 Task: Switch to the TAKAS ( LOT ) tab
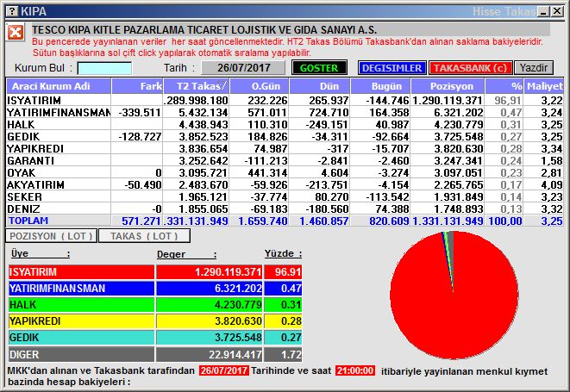tap(144, 236)
